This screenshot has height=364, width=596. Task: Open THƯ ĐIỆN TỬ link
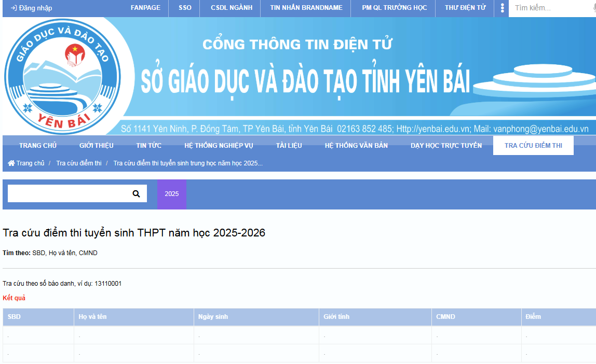(x=465, y=8)
